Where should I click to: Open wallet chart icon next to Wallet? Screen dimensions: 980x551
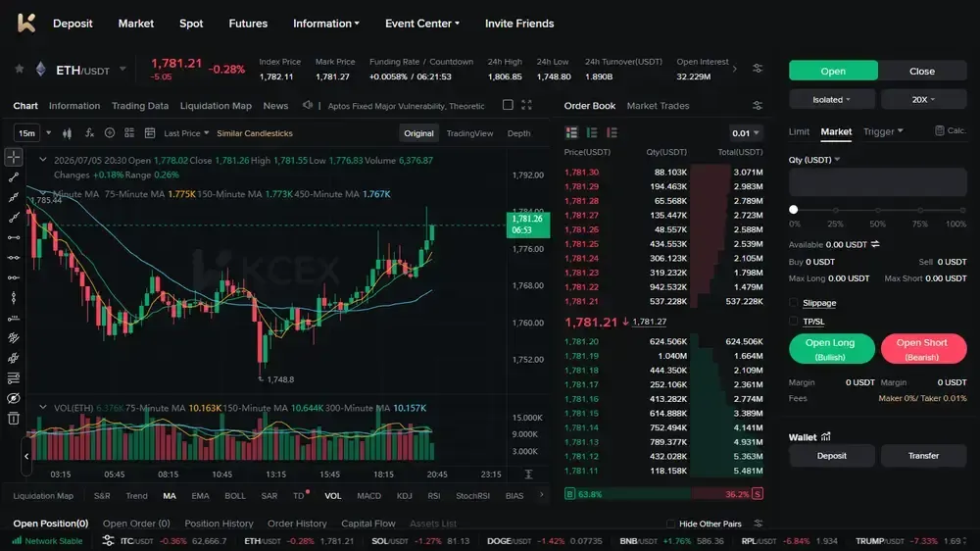click(x=825, y=436)
